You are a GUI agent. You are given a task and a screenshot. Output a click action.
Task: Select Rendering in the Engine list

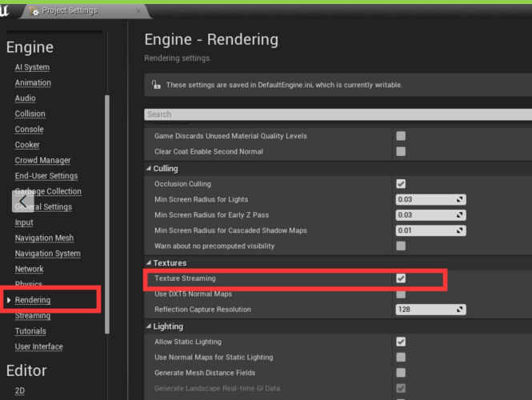(33, 300)
